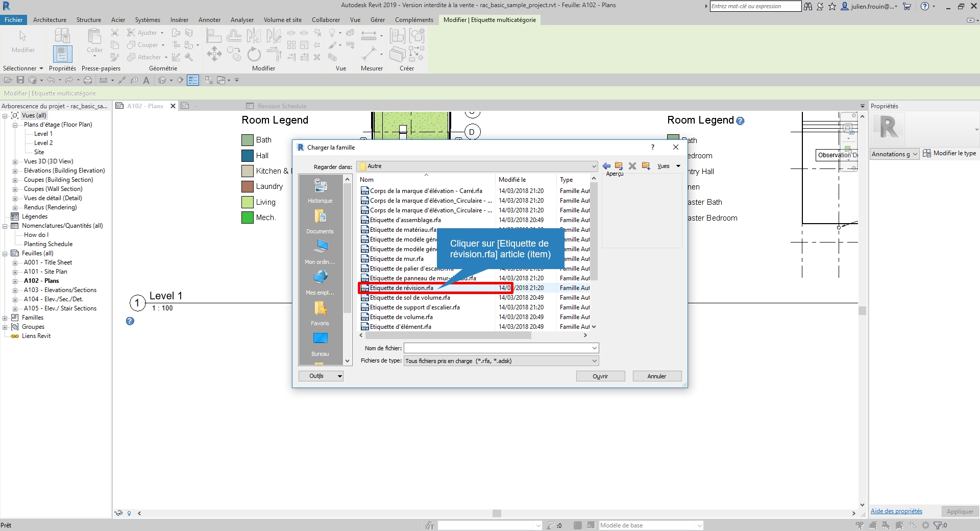980x531 pixels.
Task: Open the Annoter ribbon tab
Action: 209,20
